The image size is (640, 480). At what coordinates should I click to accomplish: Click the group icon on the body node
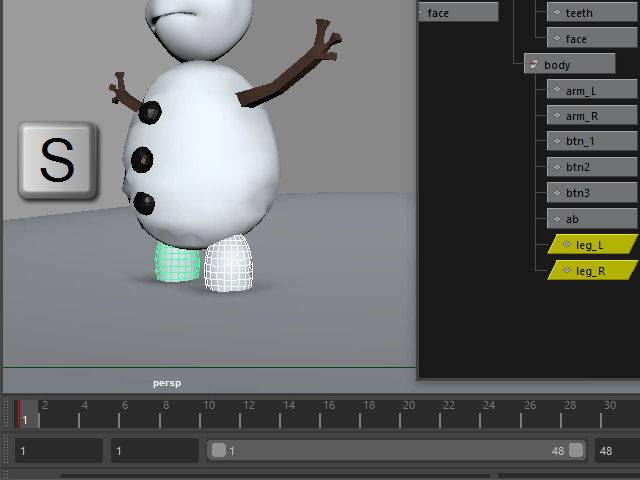click(x=534, y=64)
